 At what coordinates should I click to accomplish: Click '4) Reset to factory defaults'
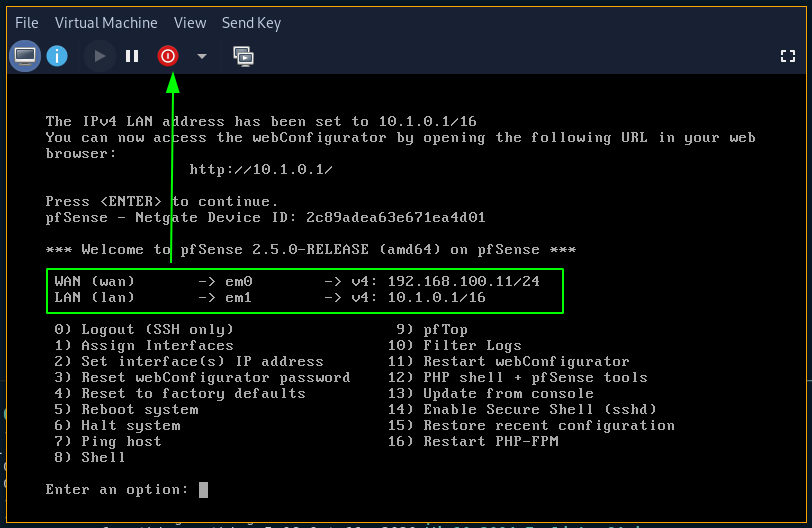coord(180,394)
